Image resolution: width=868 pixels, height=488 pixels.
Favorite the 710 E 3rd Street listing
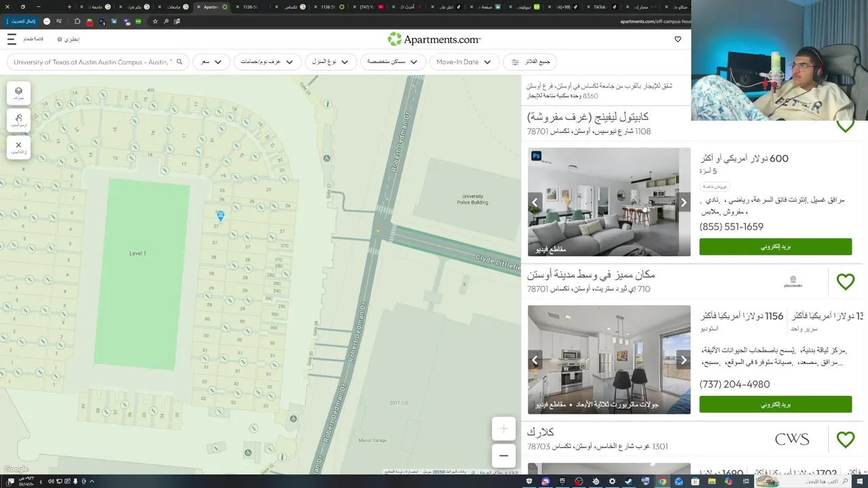(x=845, y=281)
